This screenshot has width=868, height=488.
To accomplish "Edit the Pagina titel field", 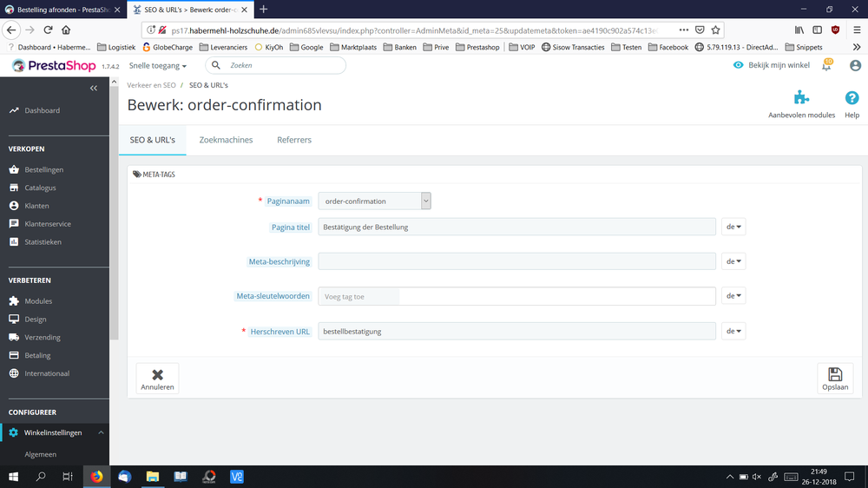I will (516, 227).
